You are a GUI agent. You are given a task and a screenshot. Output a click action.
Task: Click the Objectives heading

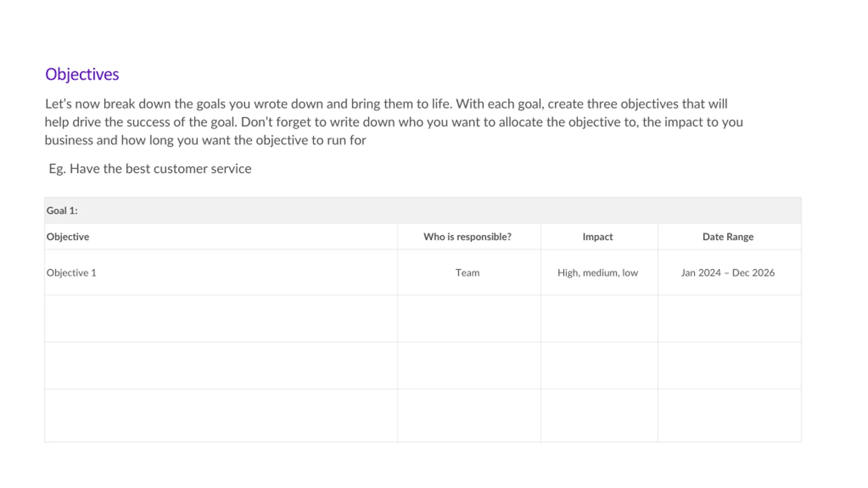click(x=82, y=74)
